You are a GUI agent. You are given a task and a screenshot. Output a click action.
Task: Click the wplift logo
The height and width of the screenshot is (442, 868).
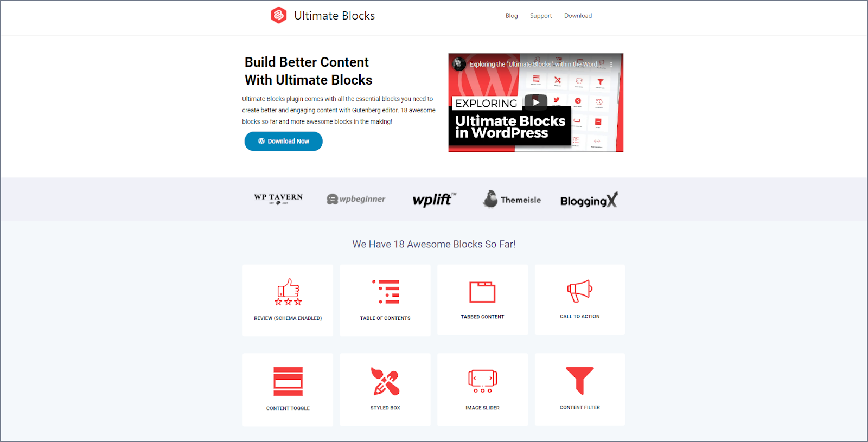434,199
